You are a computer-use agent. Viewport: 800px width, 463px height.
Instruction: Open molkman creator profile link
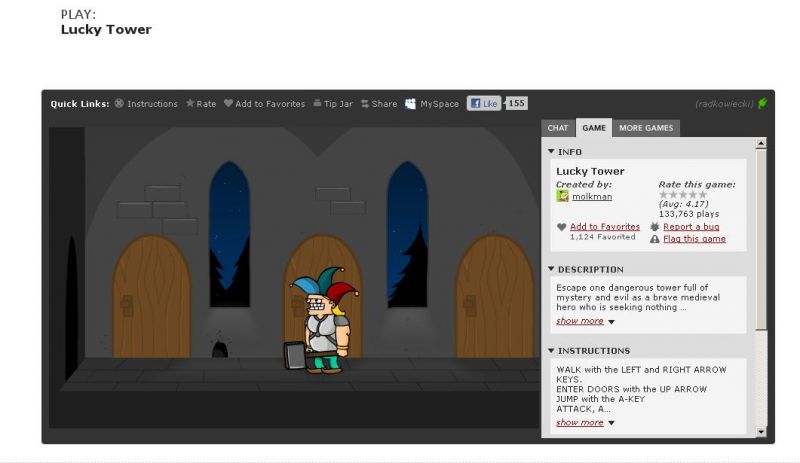click(592, 197)
